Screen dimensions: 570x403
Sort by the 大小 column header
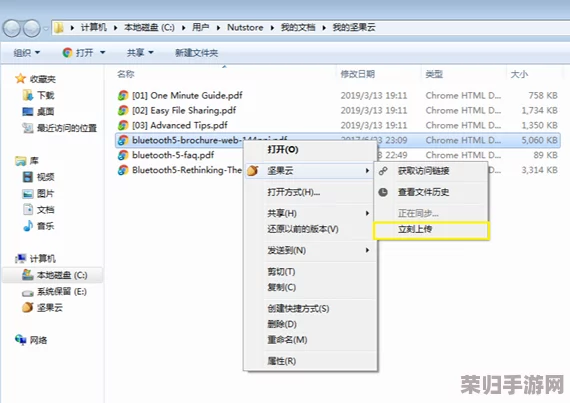pos(519,74)
